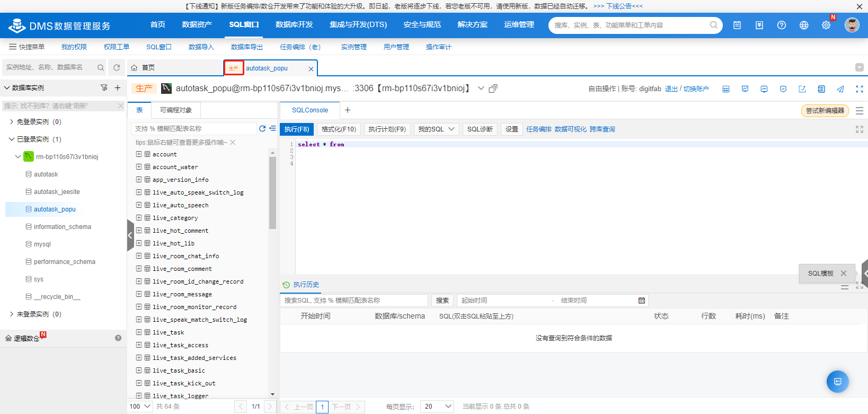Close the autotask_popu tab
This screenshot has width=868, height=414.
[311, 69]
